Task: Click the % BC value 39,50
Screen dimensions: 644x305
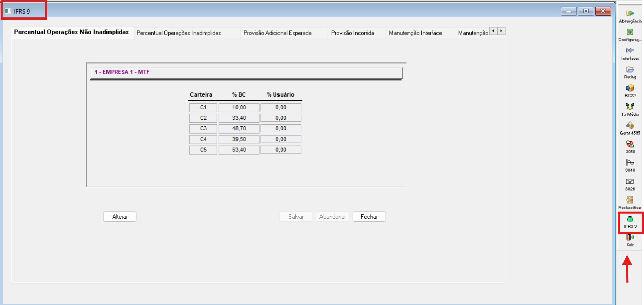Action: tap(239, 139)
